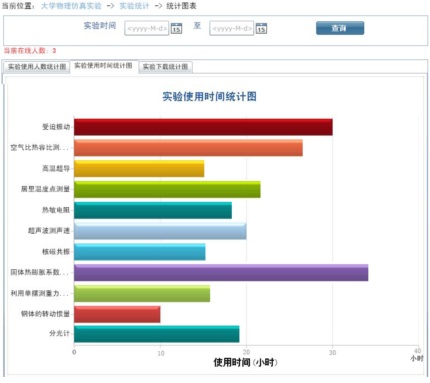The width and height of the screenshot is (430, 383).
Task: Open the calendar icon beside the end date field
Action: pyautogui.click(x=261, y=28)
